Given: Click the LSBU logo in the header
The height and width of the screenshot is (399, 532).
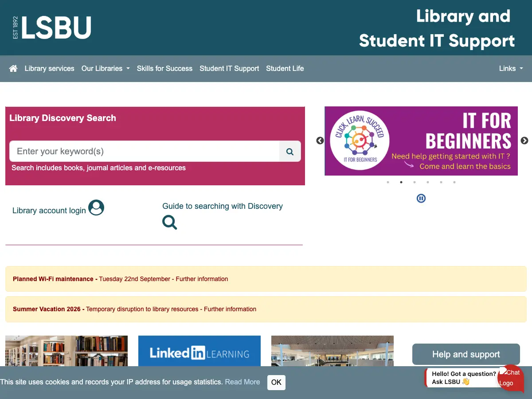Looking at the screenshot, I should pos(52,27).
